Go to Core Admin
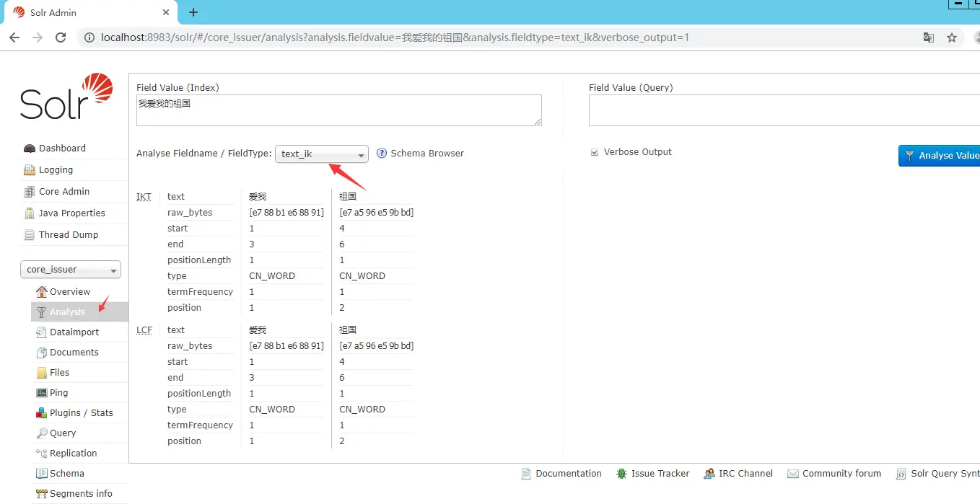This screenshot has width=980, height=504. (64, 192)
